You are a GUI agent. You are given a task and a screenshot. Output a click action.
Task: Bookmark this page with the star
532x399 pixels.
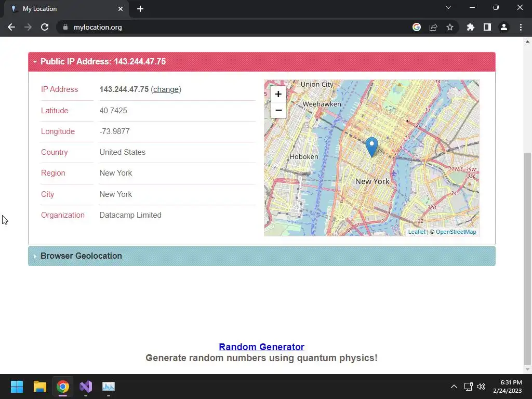pyautogui.click(x=450, y=27)
